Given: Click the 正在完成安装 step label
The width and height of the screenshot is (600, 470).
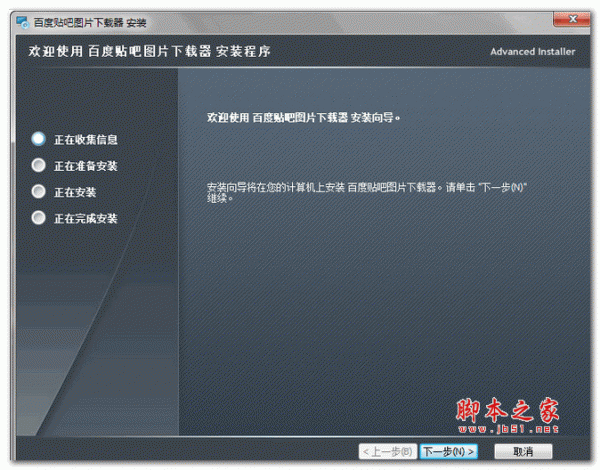Looking at the screenshot, I should 86,219.
